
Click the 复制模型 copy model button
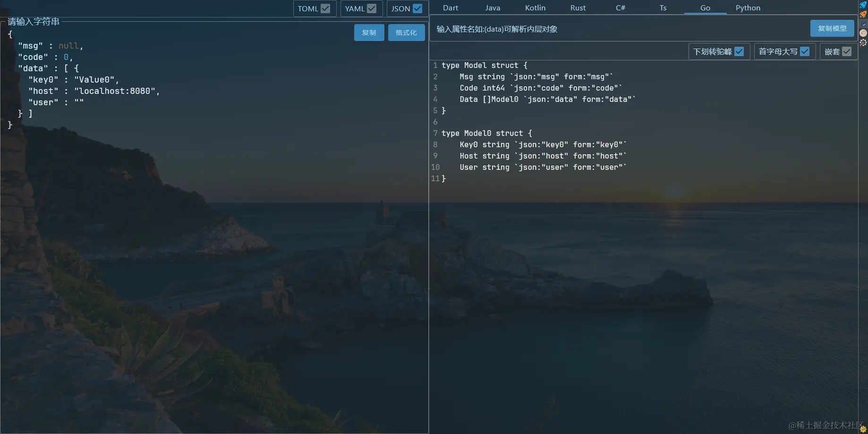[x=832, y=28]
